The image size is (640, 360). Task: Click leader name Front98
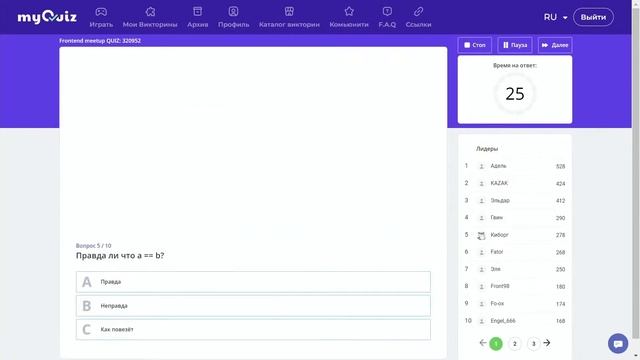500,286
